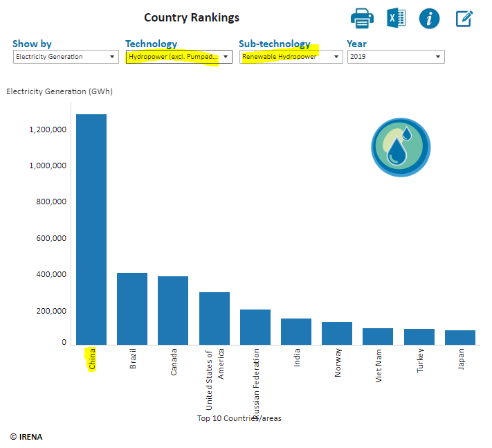Open the Year dropdown showing 2019

(396, 57)
